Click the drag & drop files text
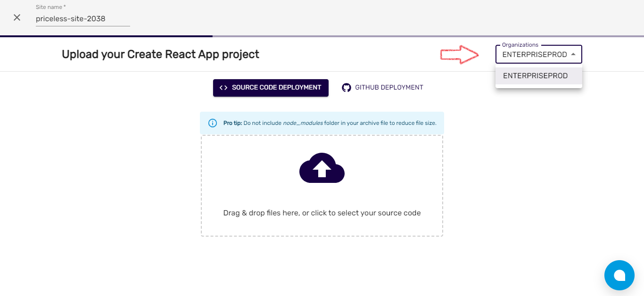Image resolution: width=644 pixels, height=296 pixels. coord(322,213)
